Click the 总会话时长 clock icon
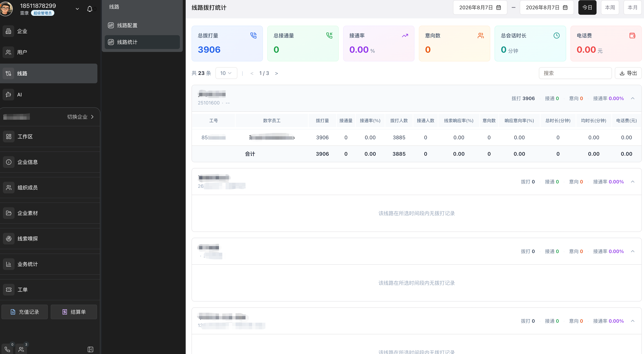This screenshot has height=354, width=644. point(556,36)
